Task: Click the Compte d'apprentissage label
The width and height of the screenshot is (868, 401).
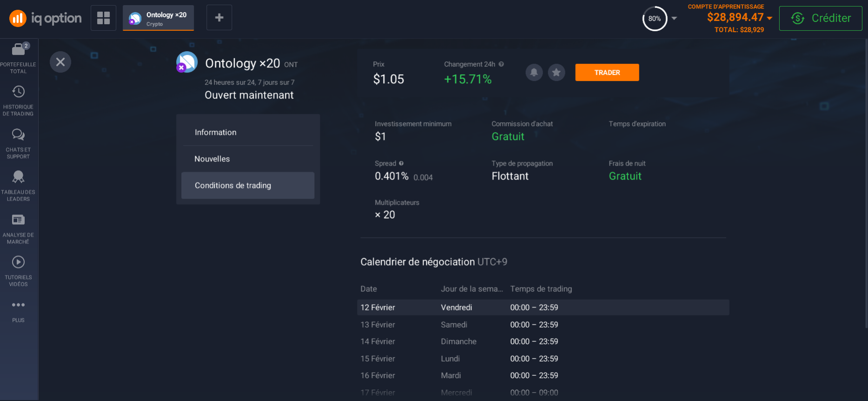Action: point(726,7)
